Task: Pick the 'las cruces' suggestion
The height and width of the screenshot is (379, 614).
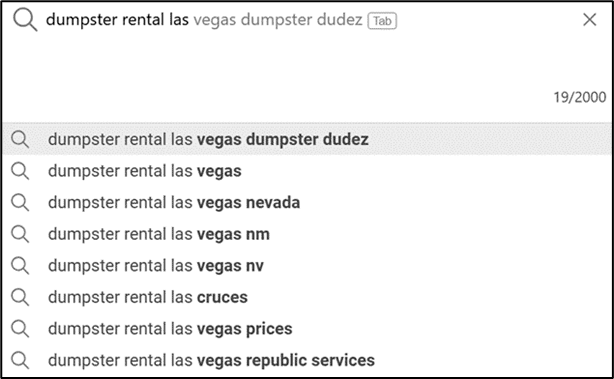Action: click(307, 297)
